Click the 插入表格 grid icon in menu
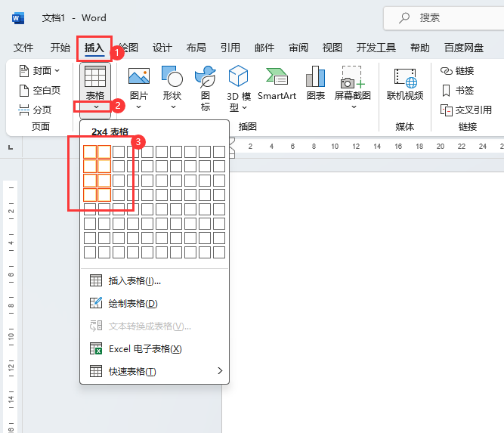The image size is (504, 433). pos(96,280)
